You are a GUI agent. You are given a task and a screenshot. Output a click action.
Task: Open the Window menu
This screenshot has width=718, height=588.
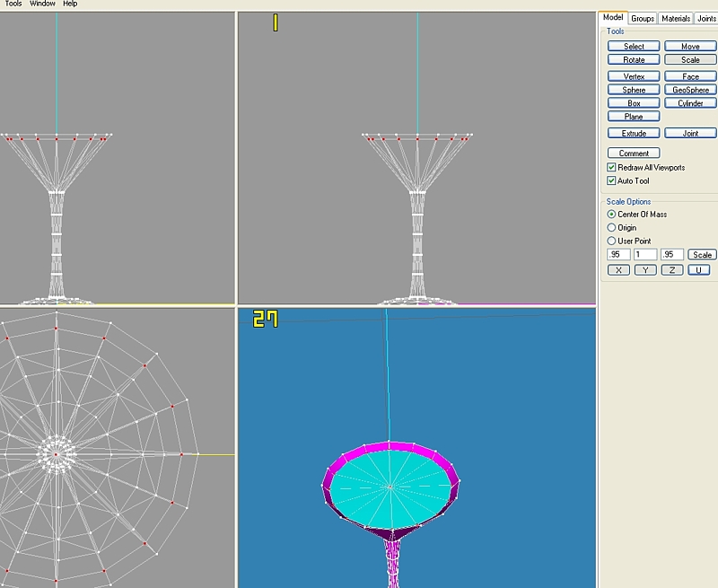(42, 4)
